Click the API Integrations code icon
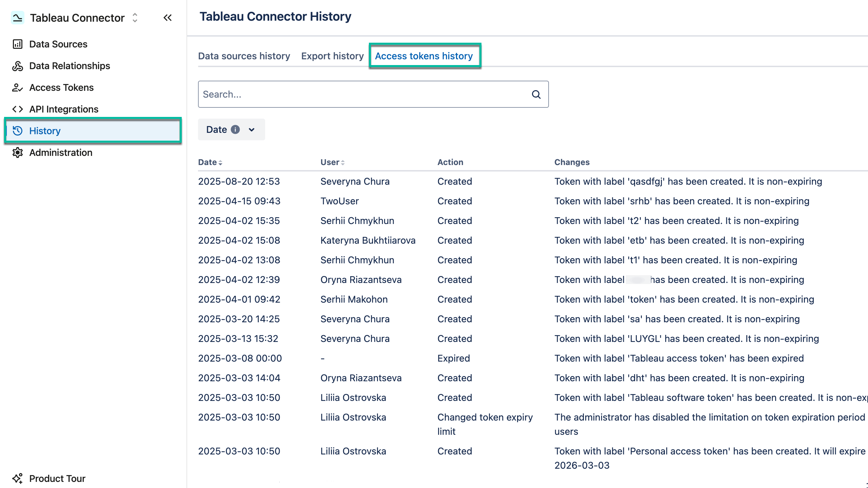 pyautogui.click(x=17, y=109)
